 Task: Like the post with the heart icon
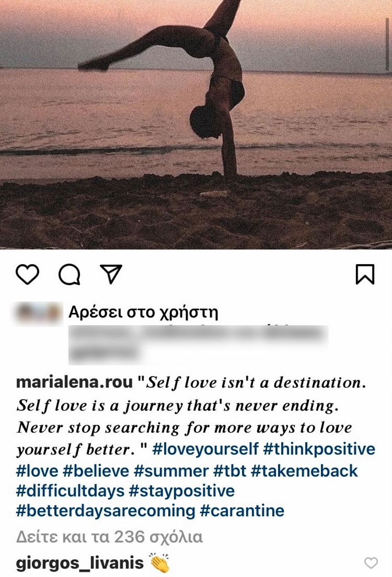tap(27, 274)
